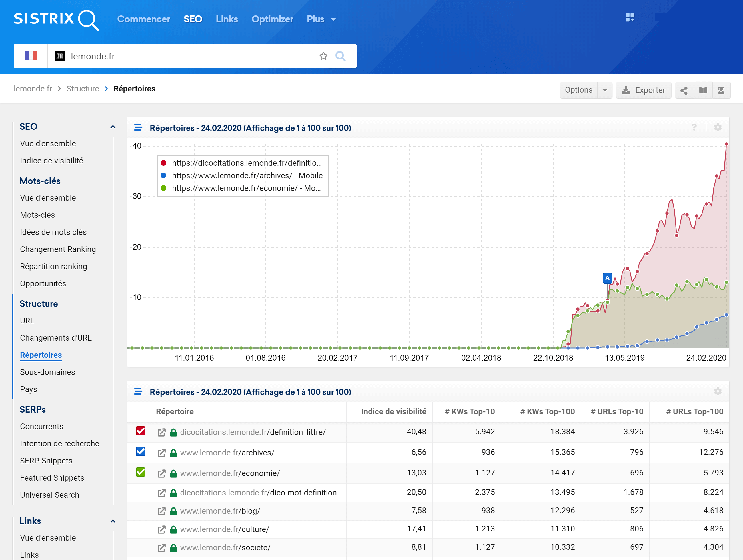Image resolution: width=743 pixels, height=560 pixels.
Task: Open Featured Snippets in sidebar
Action: coord(52,478)
